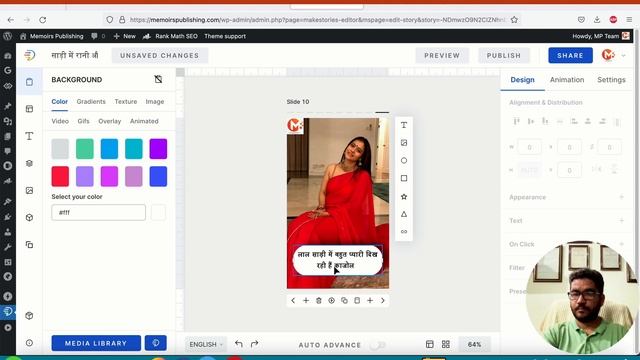The image size is (640, 360).
Task: Select the Video background tab
Action: [60, 121]
